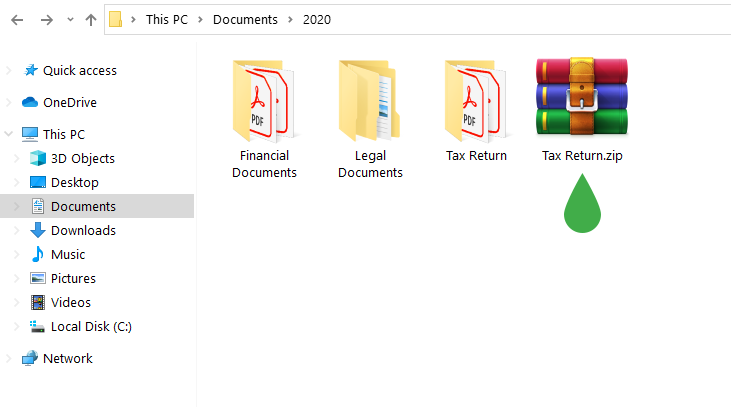Open Videos in the sidebar
The image size is (731, 407).
point(71,303)
